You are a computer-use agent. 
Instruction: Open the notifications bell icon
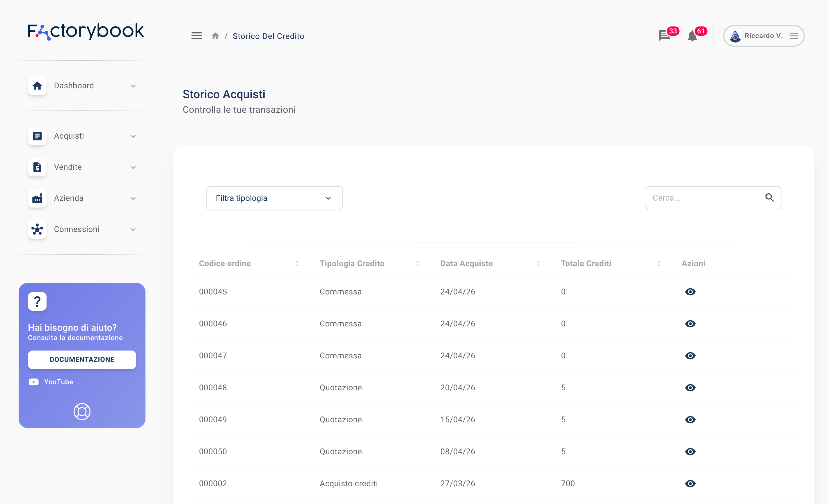pyautogui.click(x=692, y=36)
